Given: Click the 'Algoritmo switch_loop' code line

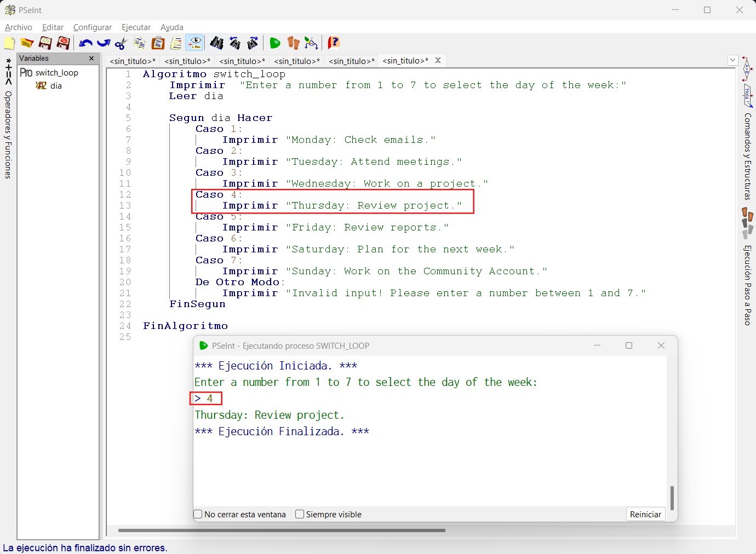Looking at the screenshot, I should (214, 74).
